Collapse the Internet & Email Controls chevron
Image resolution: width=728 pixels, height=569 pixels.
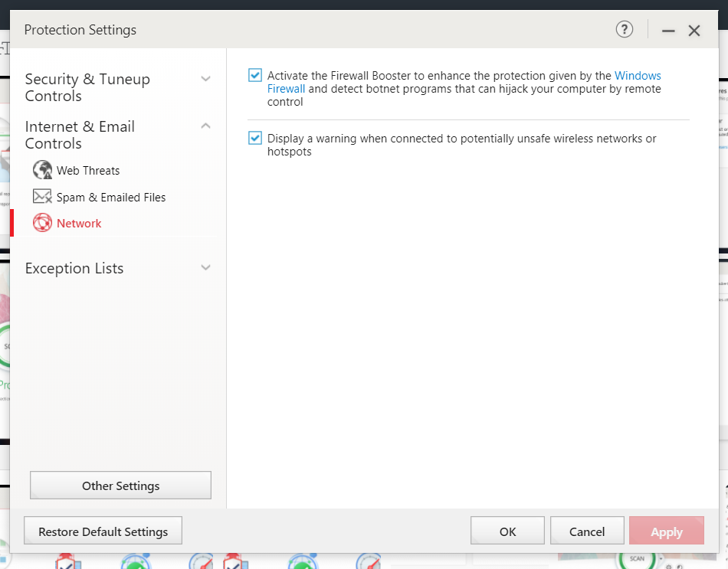(205, 126)
